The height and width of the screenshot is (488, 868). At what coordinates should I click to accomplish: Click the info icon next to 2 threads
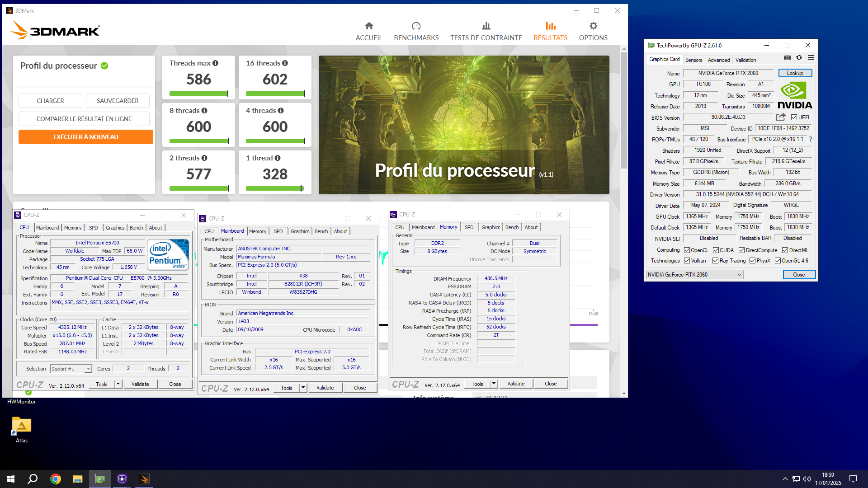coord(204,158)
